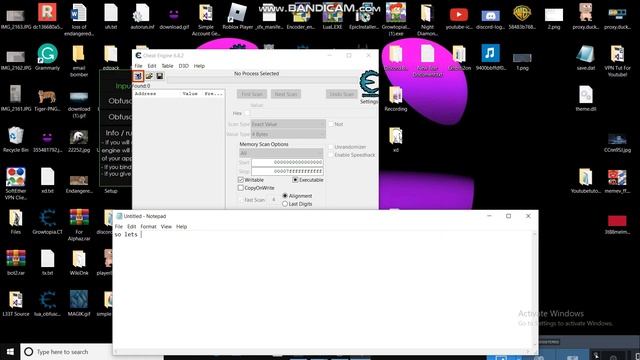Screen dimensions: 640x360
Task: Open the Recycle Bin icon
Action: tap(16, 139)
